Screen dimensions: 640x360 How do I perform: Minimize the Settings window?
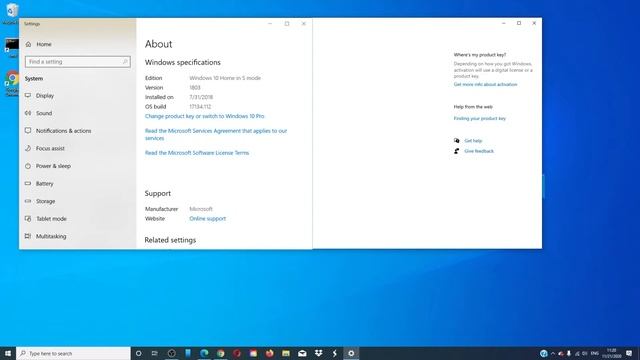click(x=270, y=24)
